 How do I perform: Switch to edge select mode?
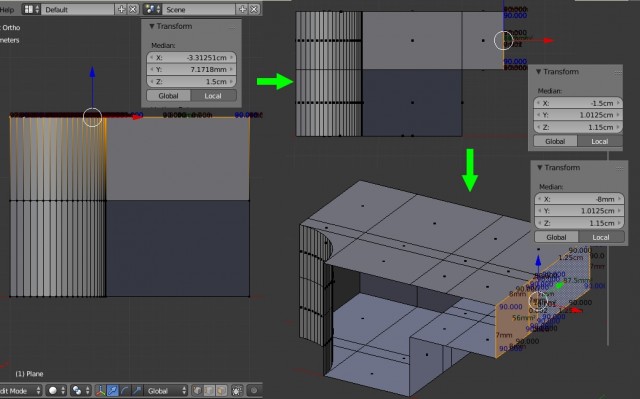click(209, 390)
